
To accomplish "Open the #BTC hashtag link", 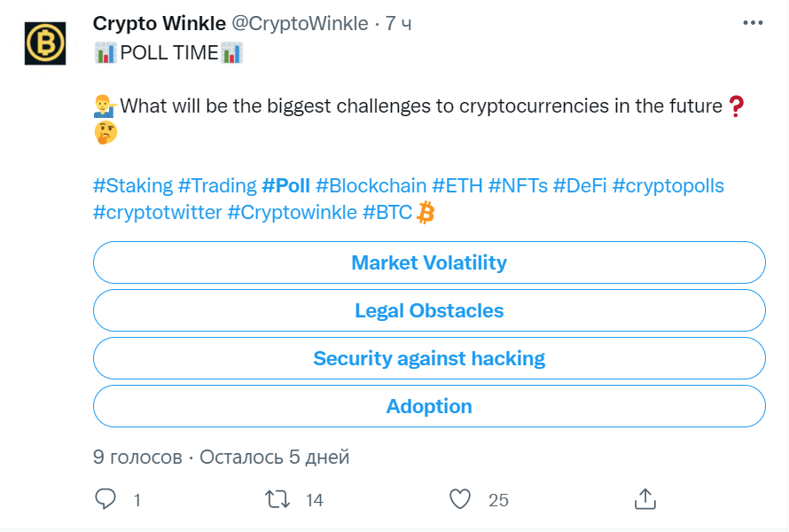I will pos(387,213).
